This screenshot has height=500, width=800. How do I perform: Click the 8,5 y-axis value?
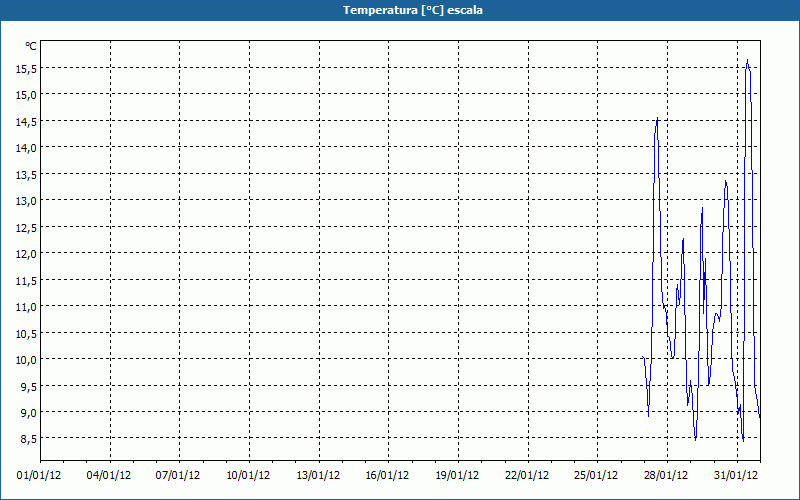[x=29, y=439]
